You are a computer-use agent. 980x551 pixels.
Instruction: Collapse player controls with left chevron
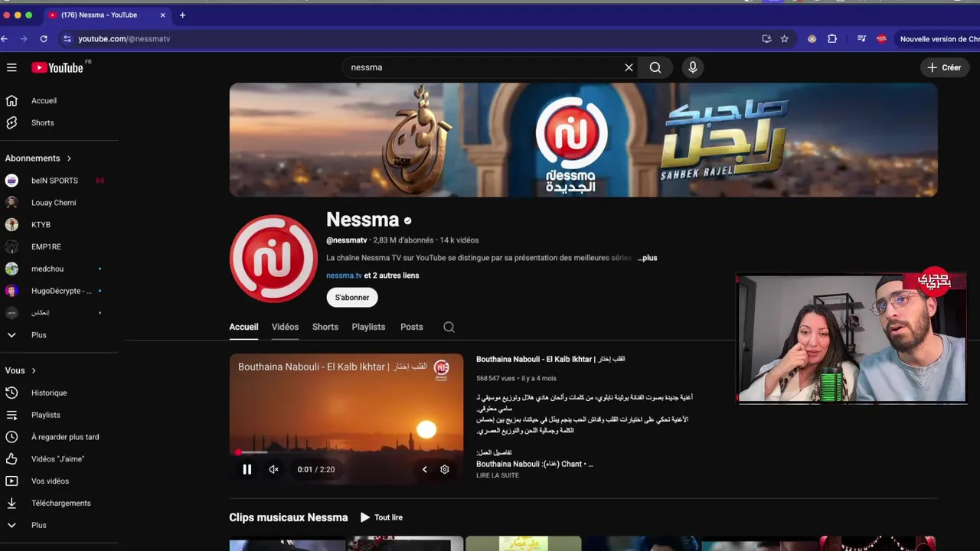click(425, 469)
